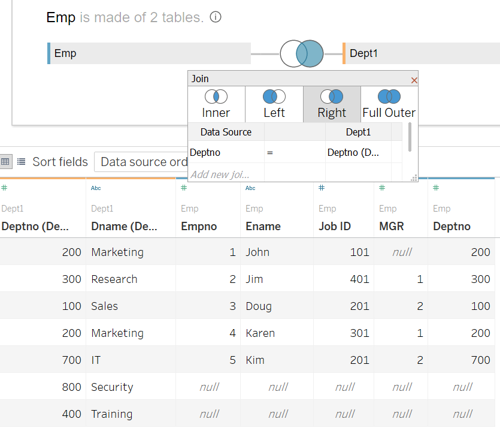
Task: Select Inner join type
Action: point(216,104)
